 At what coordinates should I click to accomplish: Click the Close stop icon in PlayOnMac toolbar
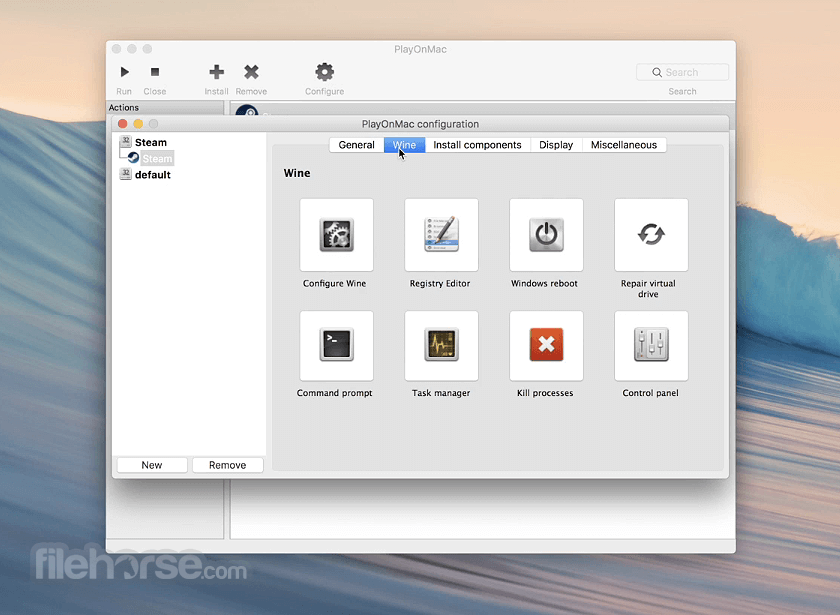(155, 72)
